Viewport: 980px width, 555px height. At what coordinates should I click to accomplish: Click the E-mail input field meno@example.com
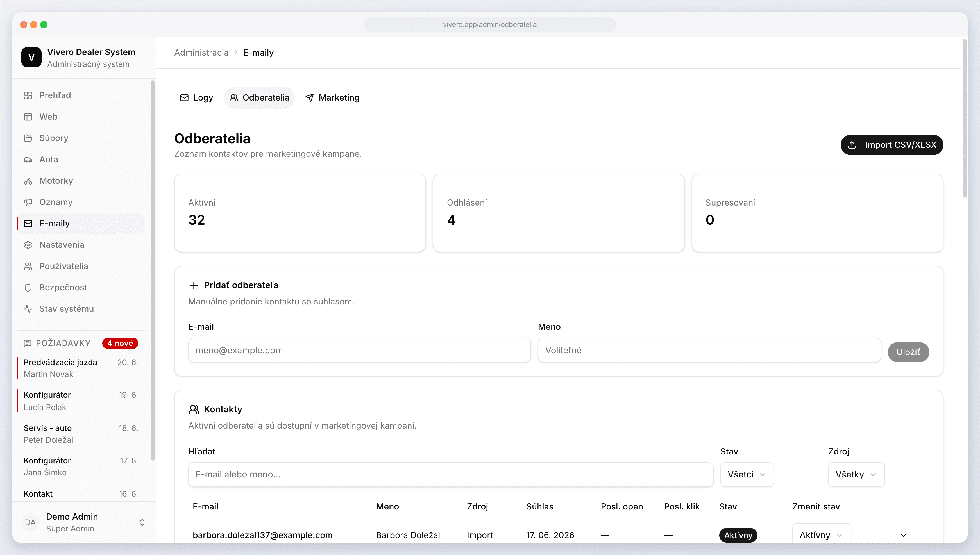[x=359, y=350]
